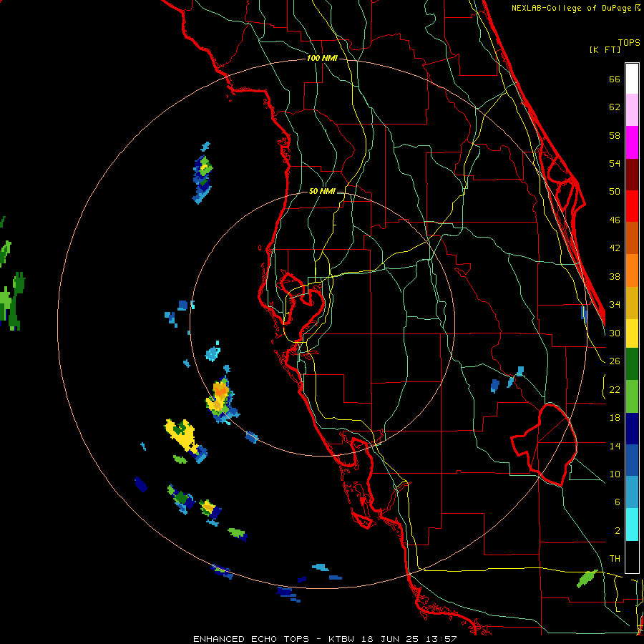The height and width of the screenshot is (644, 644).
Task: Select the 2 value in legend
Action: pos(617,531)
